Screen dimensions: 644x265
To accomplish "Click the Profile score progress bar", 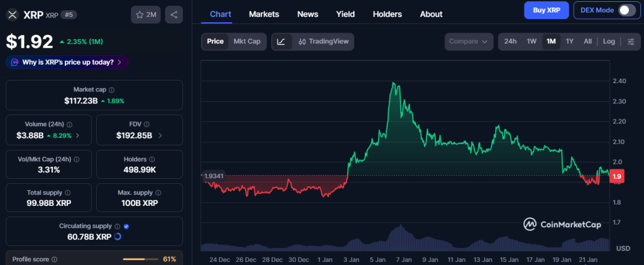I will (140, 259).
